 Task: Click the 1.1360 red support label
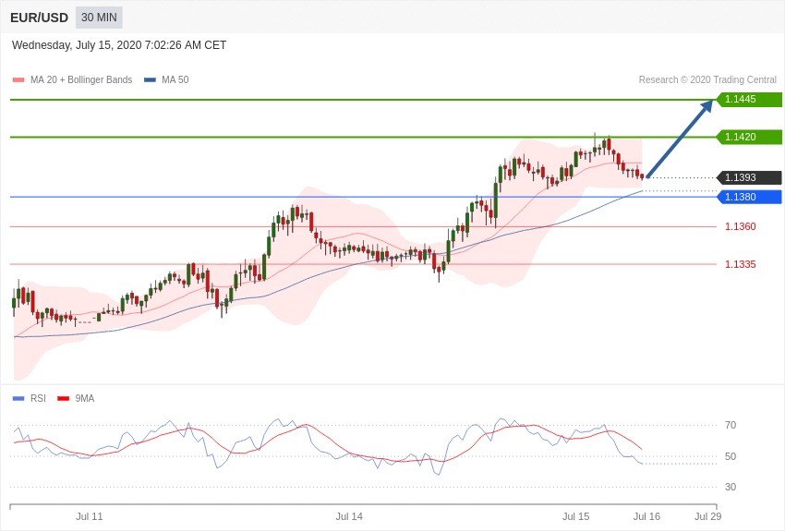tap(740, 226)
